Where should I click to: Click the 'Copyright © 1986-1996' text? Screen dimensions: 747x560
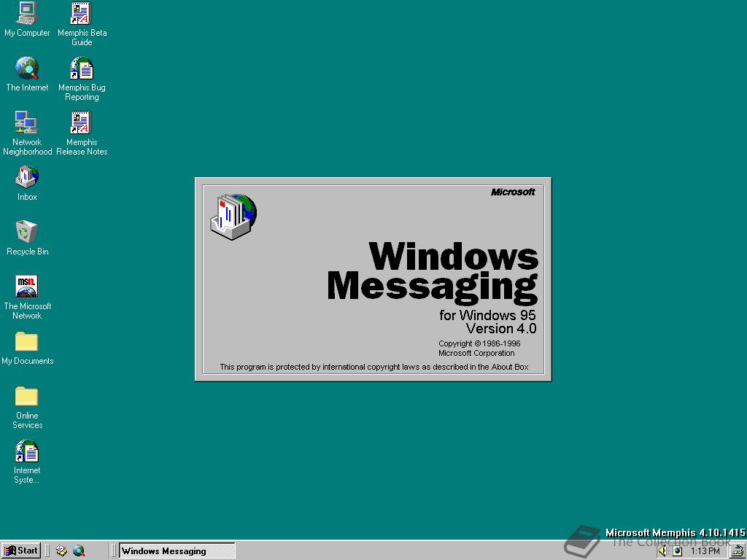coord(479,343)
